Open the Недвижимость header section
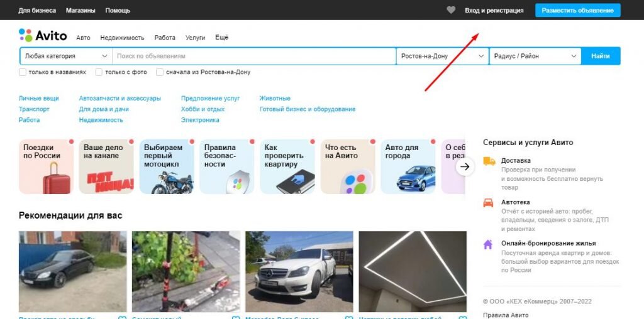Screen dimensions: 644x319 (x=123, y=38)
